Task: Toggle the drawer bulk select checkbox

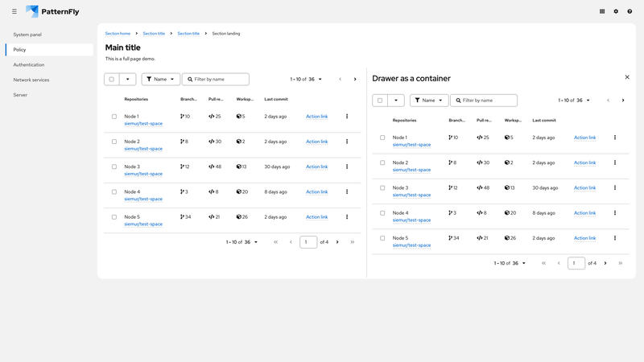Action: tap(380, 100)
